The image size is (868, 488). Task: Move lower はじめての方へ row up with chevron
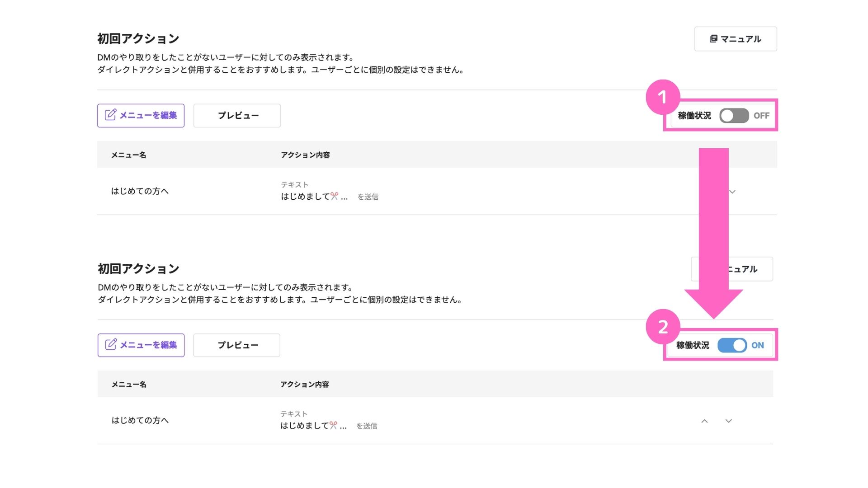coord(704,421)
